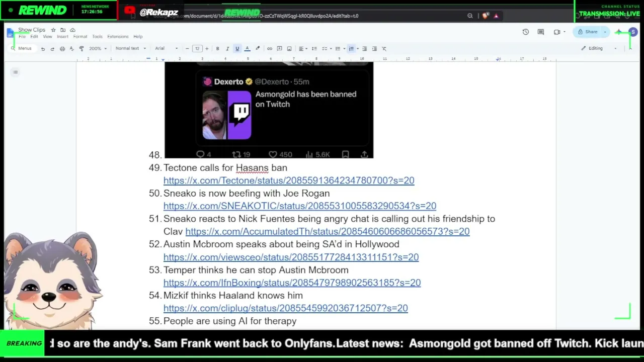
Task: Increase the paragraph indent
Action: (x=374, y=49)
